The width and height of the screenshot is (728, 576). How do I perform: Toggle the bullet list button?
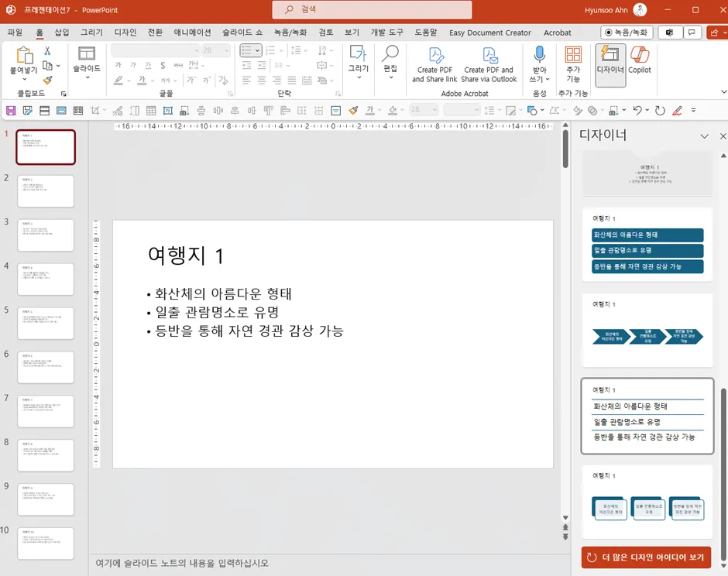click(x=246, y=50)
